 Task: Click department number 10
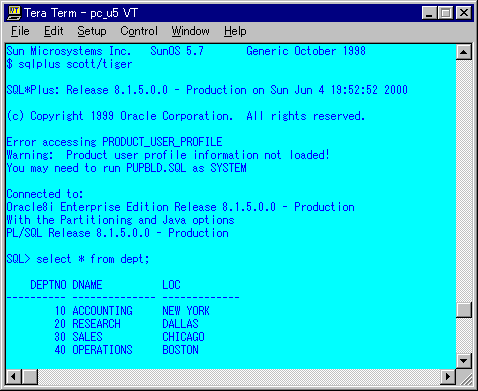60,311
